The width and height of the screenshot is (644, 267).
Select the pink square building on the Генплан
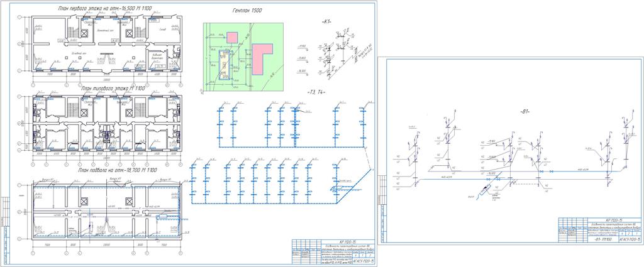click(233, 37)
